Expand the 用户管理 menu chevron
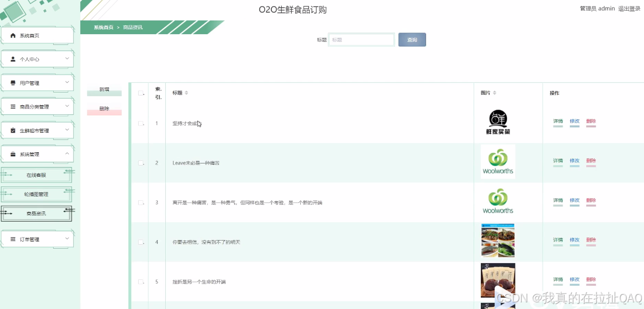644x309 pixels. click(67, 82)
